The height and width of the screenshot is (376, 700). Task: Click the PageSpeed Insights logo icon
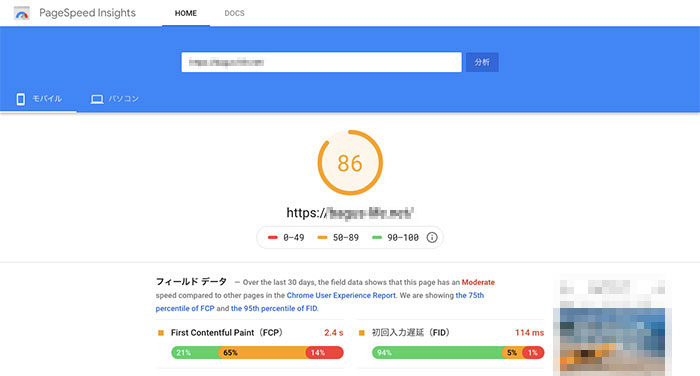click(x=21, y=13)
